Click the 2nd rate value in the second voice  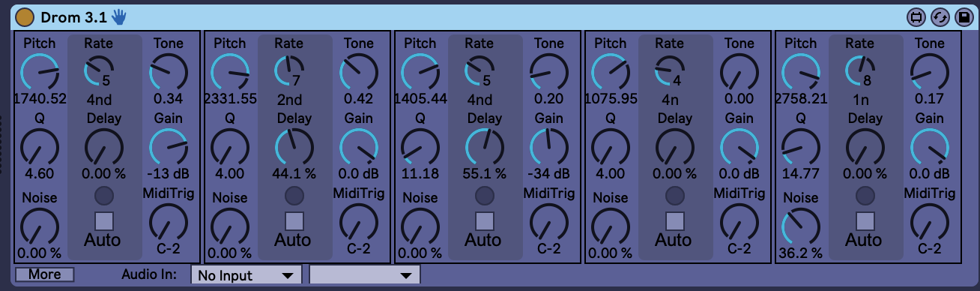click(x=289, y=100)
